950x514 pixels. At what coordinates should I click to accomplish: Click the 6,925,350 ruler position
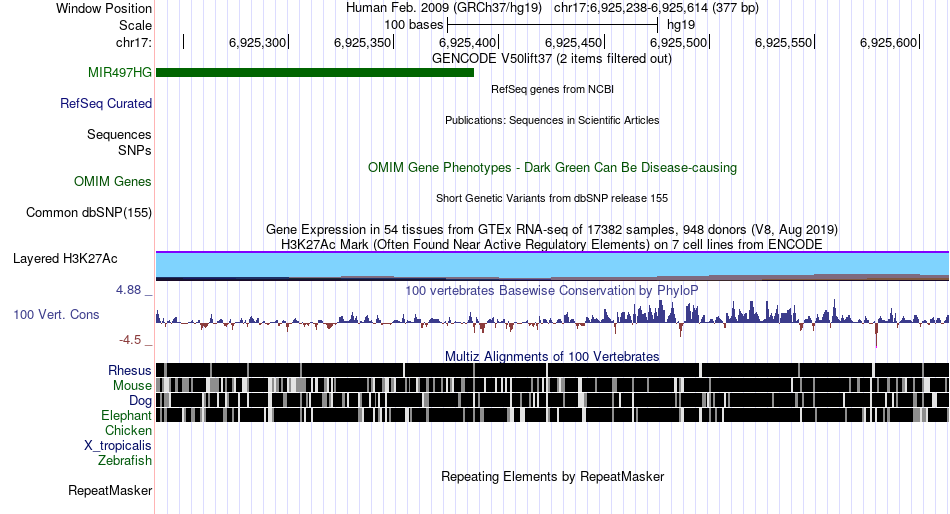point(363,42)
